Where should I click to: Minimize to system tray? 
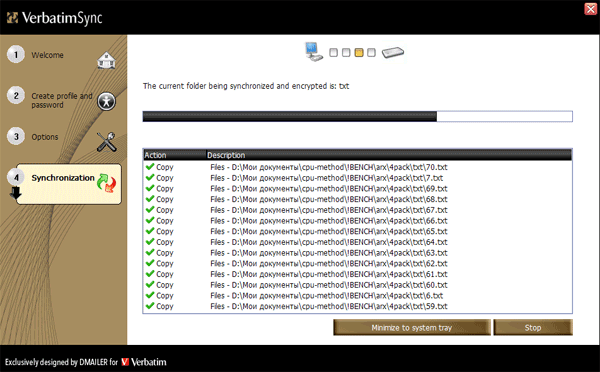click(x=412, y=328)
